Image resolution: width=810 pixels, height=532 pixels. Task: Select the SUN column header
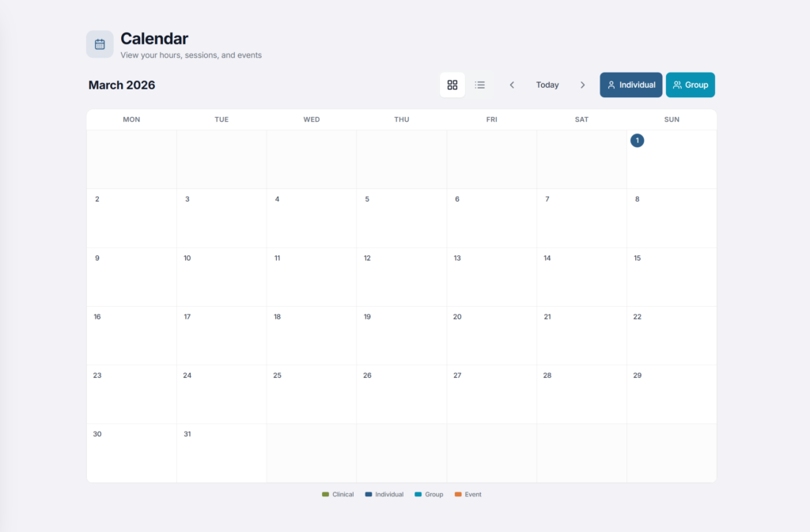672,119
